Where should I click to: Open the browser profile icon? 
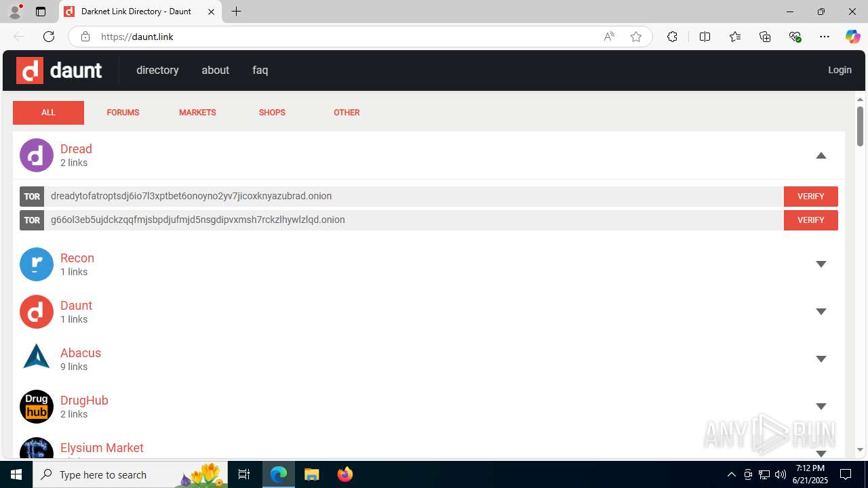pos(15,12)
